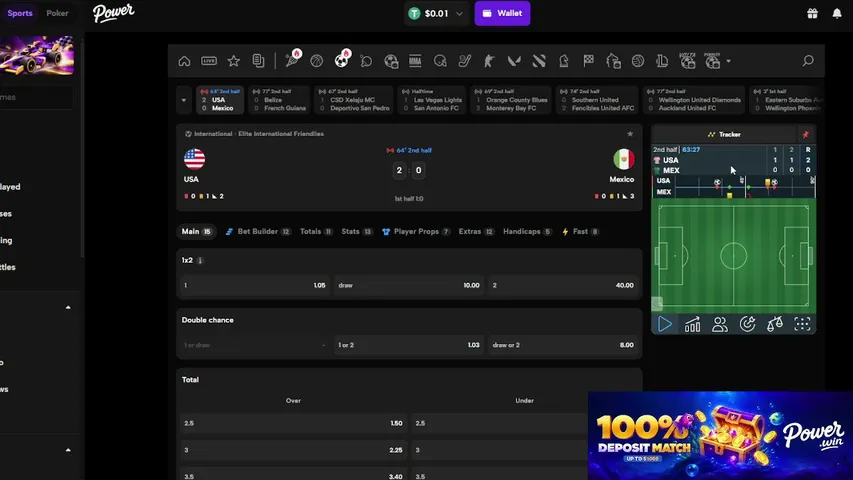This screenshot has height=480, width=853.
Task: Show 1x2 market info icon
Action: (x=200, y=261)
